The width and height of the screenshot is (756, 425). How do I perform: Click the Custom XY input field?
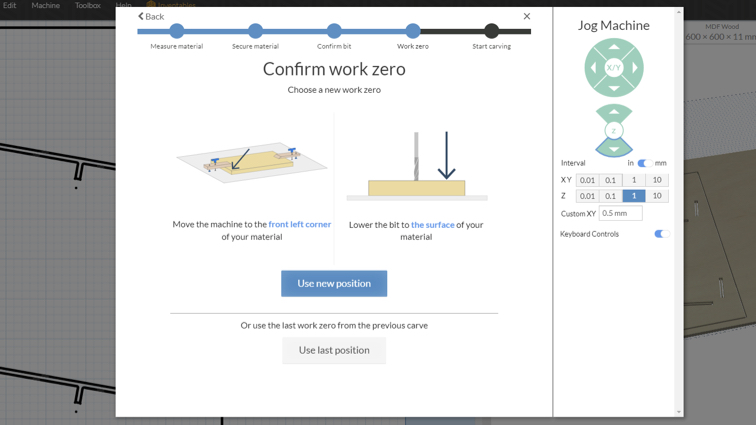coord(621,213)
